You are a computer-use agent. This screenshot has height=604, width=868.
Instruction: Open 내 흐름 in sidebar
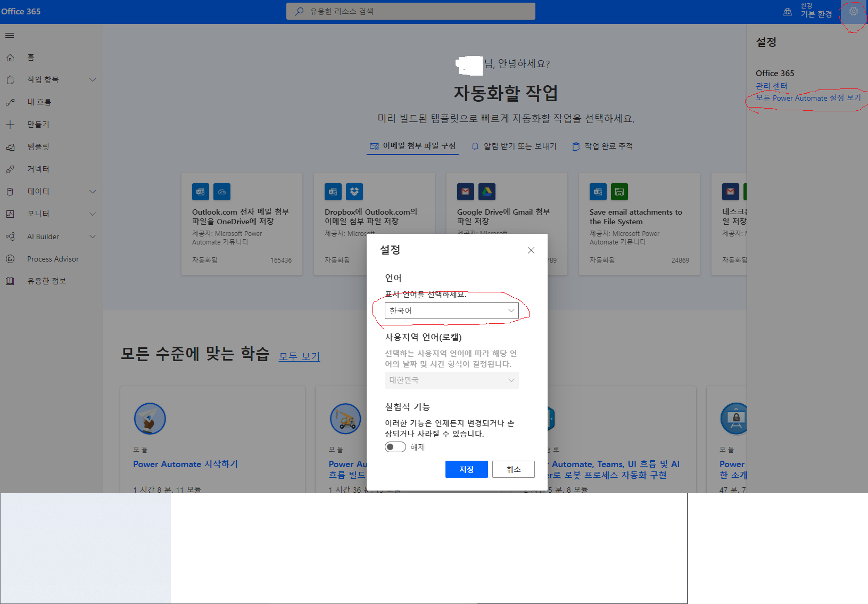click(39, 102)
